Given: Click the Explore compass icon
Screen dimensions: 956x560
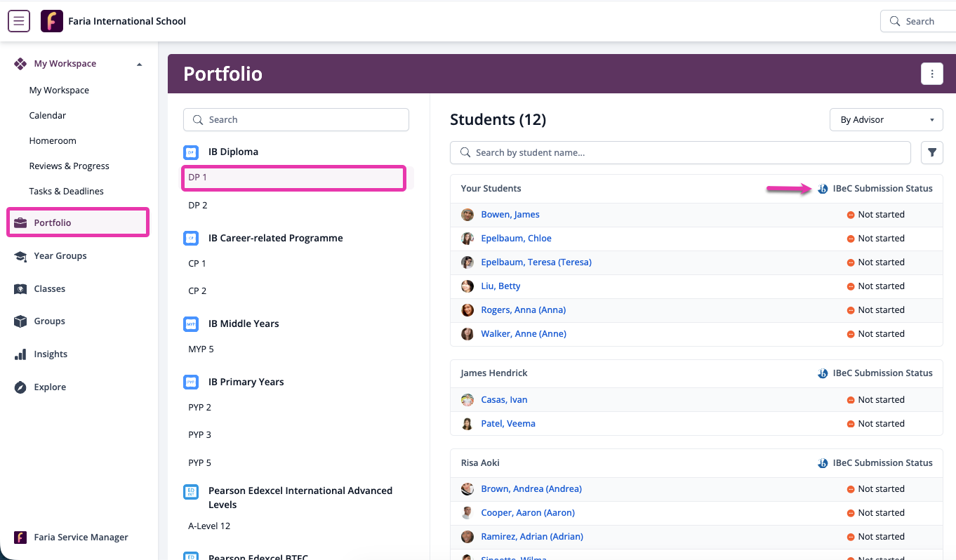Looking at the screenshot, I should 20,387.
